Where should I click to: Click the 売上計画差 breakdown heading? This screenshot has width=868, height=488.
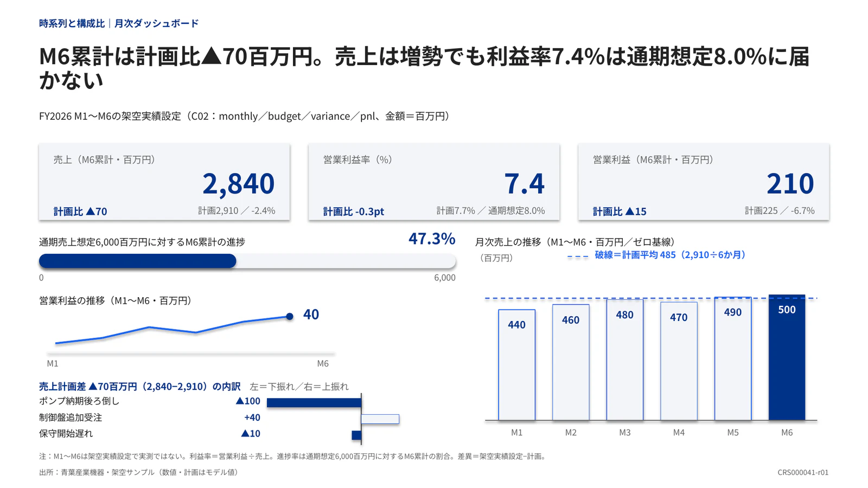[x=139, y=387]
